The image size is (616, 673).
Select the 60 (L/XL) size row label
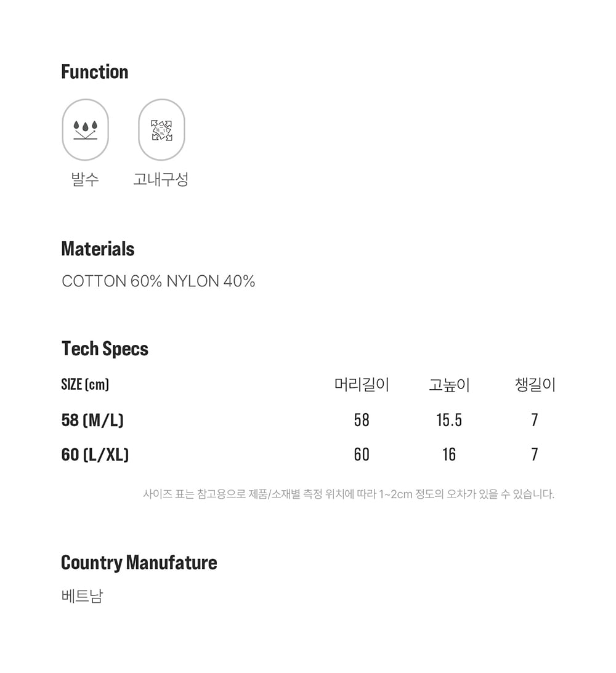click(x=95, y=455)
